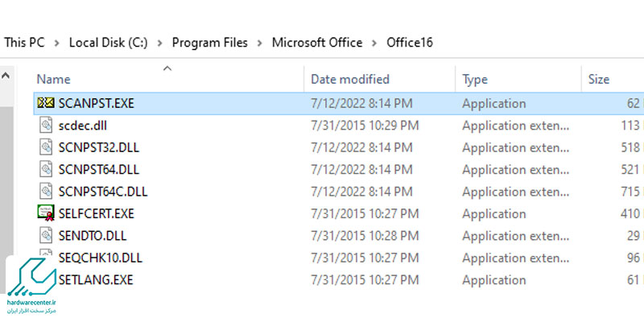The image size is (644, 322).
Task: Click the type cell of SEQCHK10.DLL
Action: click(515, 258)
